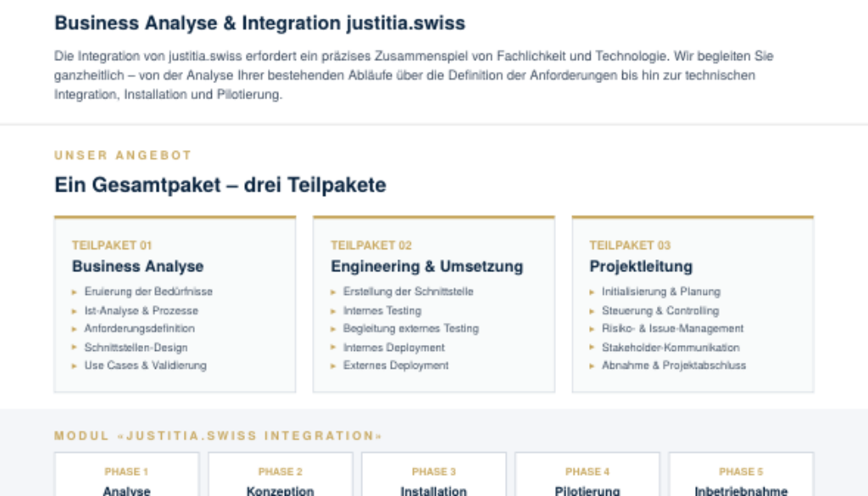The width and height of the screenshot is (868, 496).
Task: Click the 'UNSER ANGEBOT' label
Action: coord(123,155)
